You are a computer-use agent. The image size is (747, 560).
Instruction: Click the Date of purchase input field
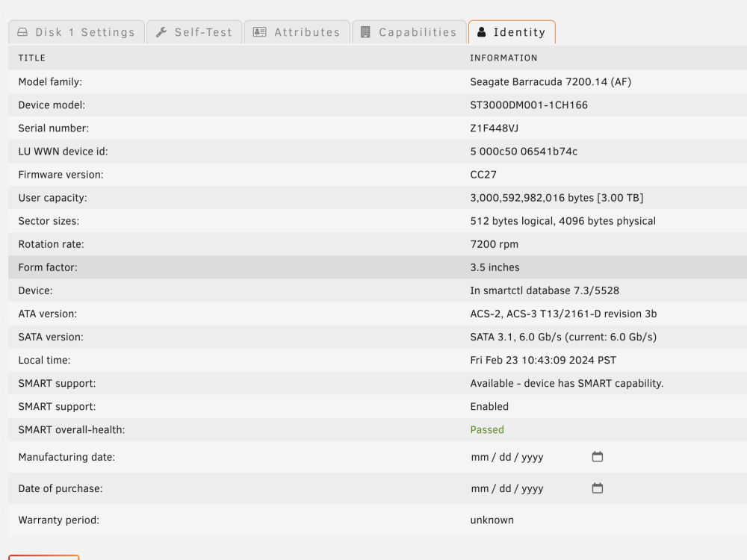(537, 488)
